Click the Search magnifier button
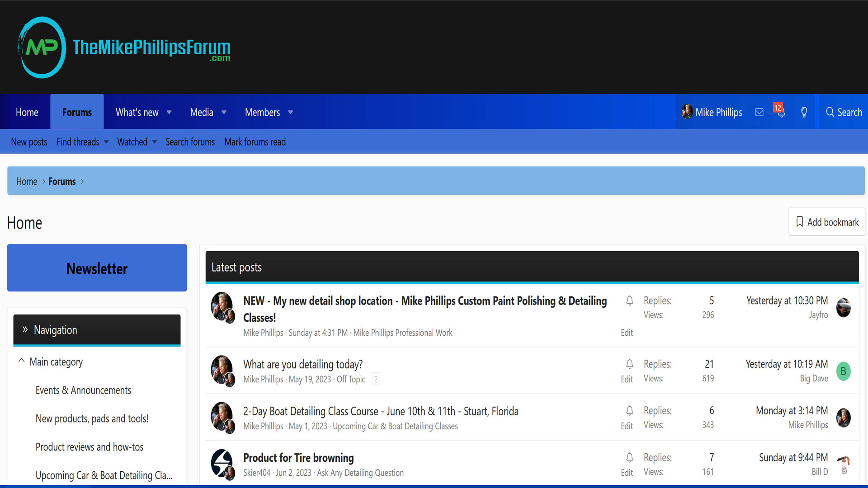This screenshot has width=868, height=488. pyautogui.click(x=844, y=112)
